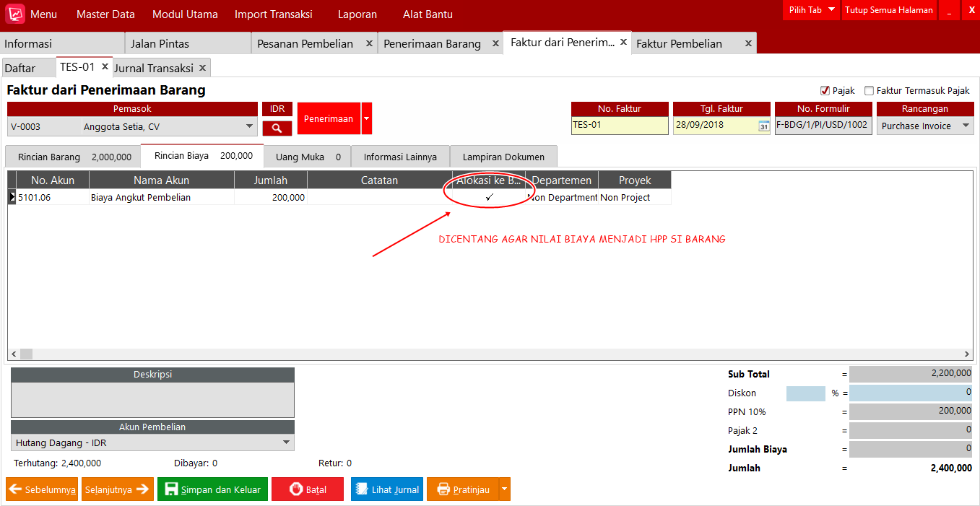Click Simpan dan Keluar save button

(x=212, y=489)
